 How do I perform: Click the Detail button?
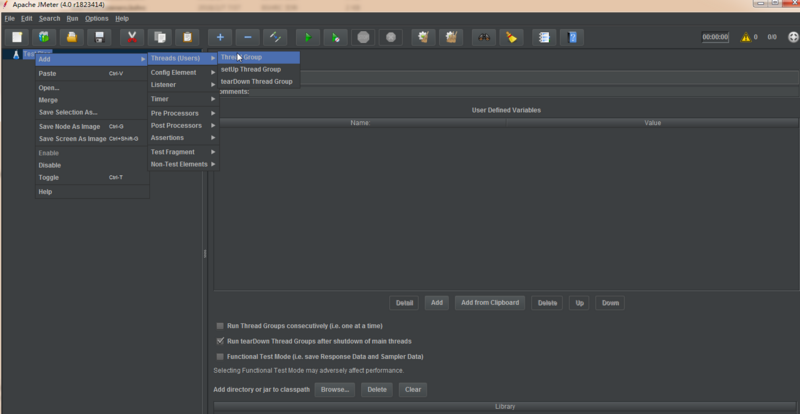click(404, 303)
